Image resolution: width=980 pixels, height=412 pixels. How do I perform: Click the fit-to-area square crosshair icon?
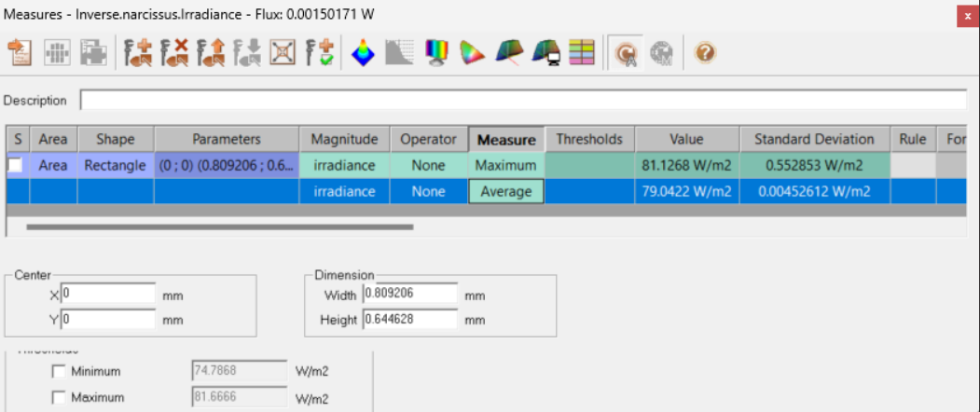coord(282,52)
